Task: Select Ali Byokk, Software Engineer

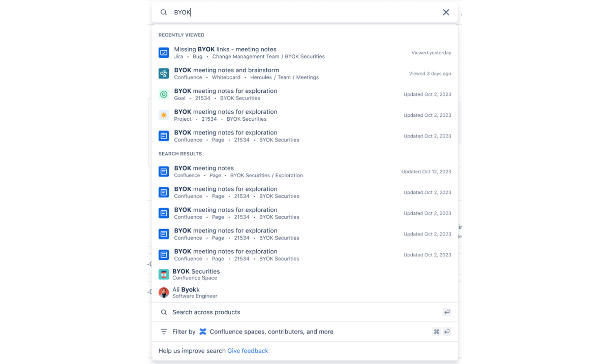Action: [305, 292]
